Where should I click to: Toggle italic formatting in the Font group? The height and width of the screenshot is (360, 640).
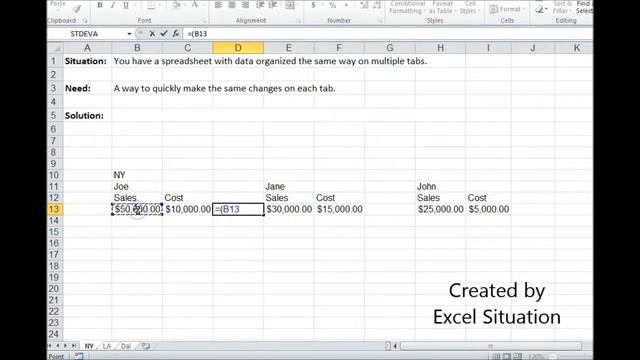[x=113, y=5]
